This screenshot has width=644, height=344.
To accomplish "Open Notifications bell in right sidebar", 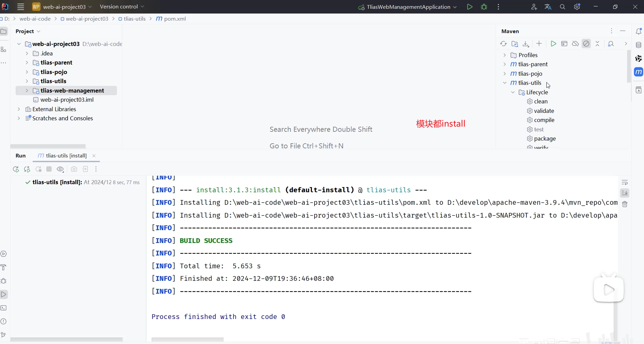I will (639, 31).
